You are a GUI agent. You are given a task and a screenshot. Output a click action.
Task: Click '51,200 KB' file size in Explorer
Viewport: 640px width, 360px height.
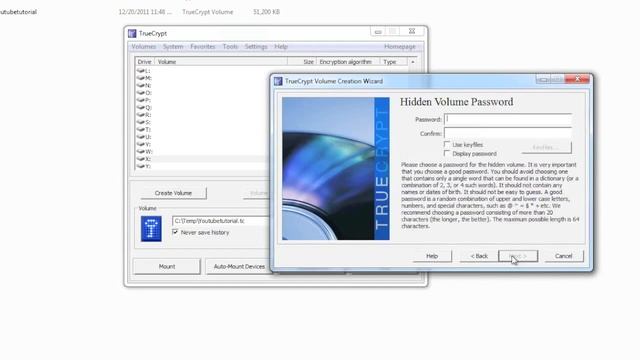click(x=266, y=12)
